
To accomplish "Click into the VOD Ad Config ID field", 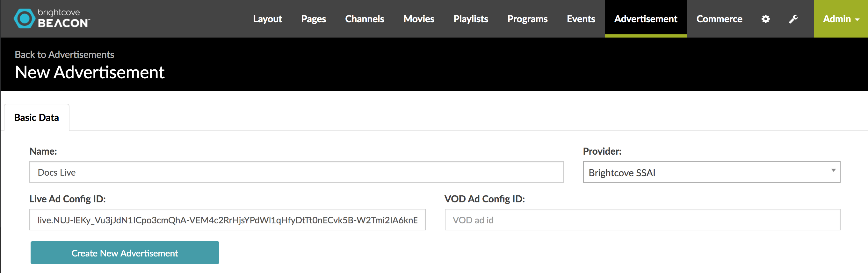I will pos(643,220).
